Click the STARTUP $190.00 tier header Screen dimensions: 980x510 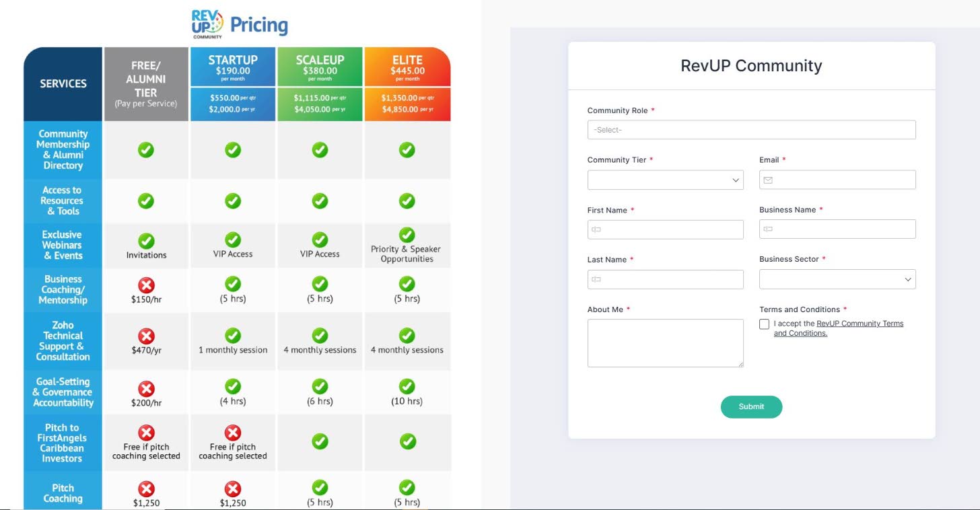click(x=233, y=67)
